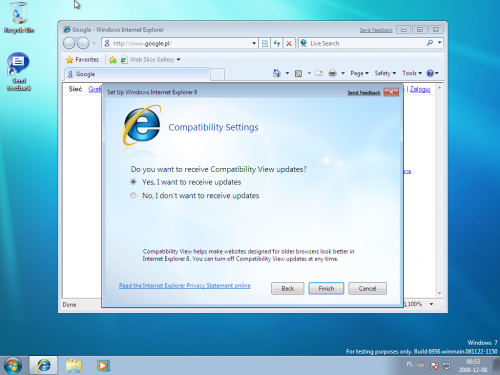
Task: Click the RSS Feeds icon in command bar
Action: pos(299,73)
